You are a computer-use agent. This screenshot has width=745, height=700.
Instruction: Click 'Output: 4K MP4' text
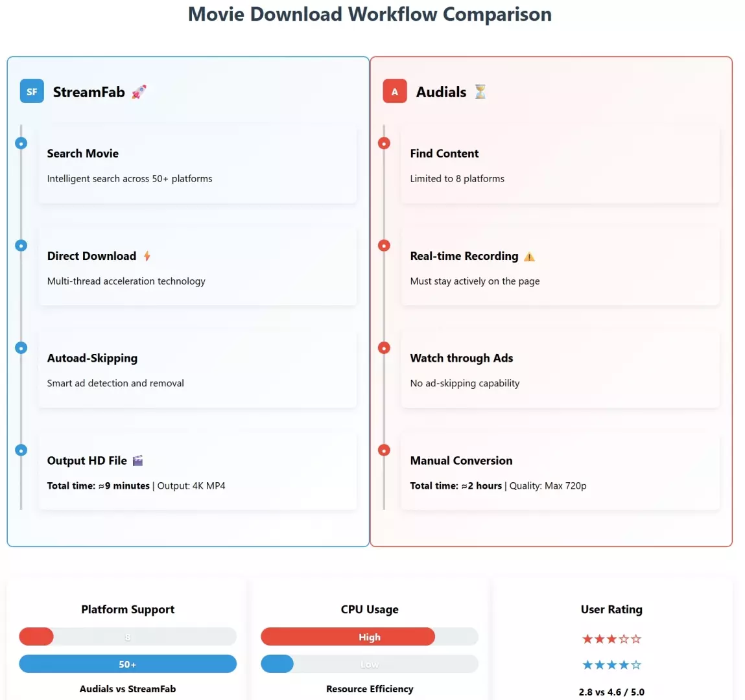(x=191, y=486)
